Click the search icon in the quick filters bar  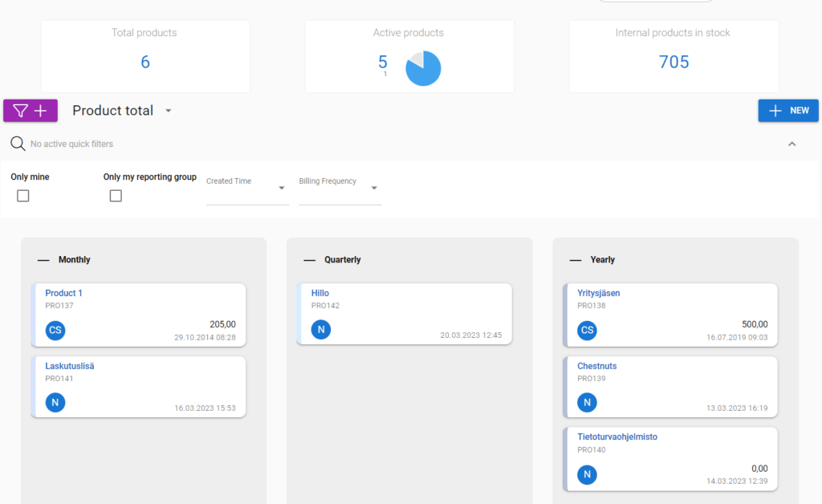[17, 144]
